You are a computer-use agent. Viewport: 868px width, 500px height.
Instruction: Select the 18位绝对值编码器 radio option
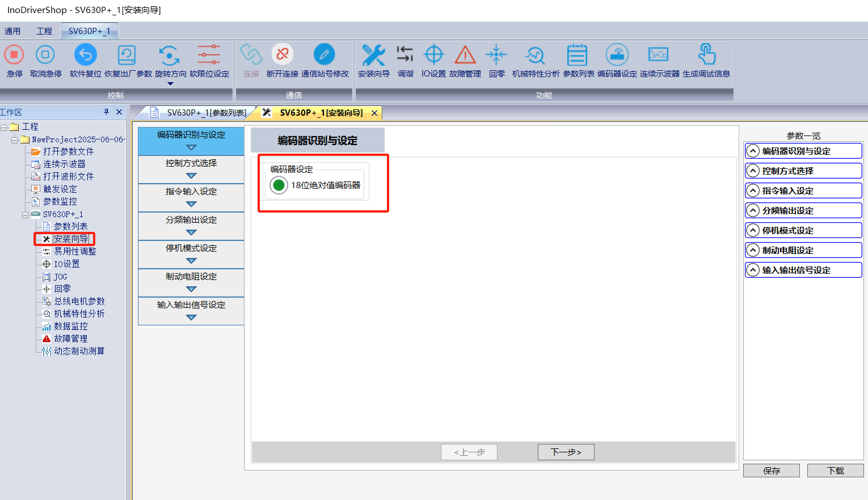279,185
